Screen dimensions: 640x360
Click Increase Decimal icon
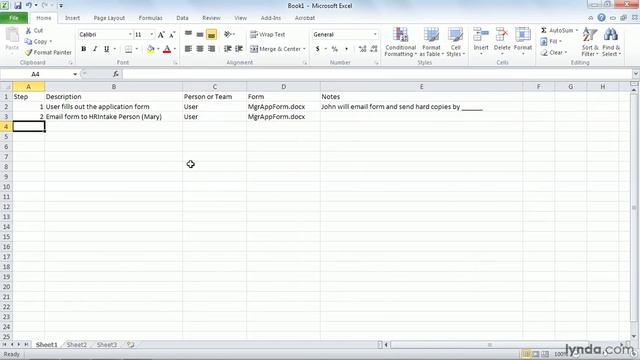coord(362,49)
